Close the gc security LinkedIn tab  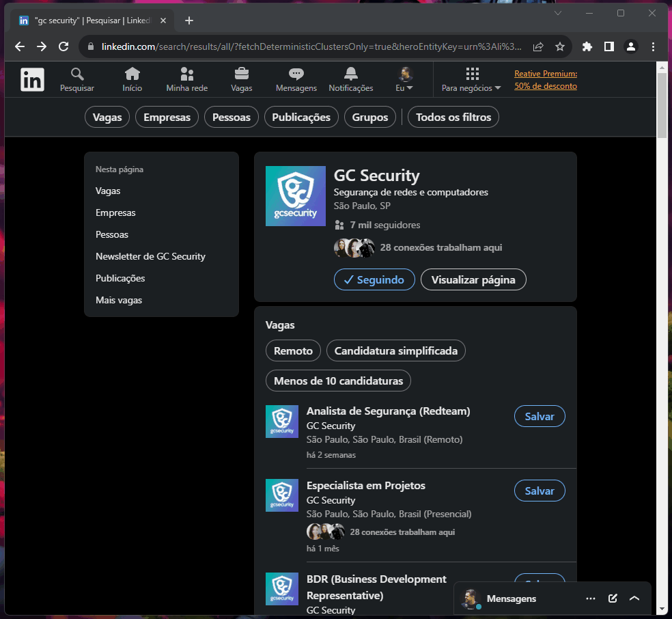pos(163,20)
